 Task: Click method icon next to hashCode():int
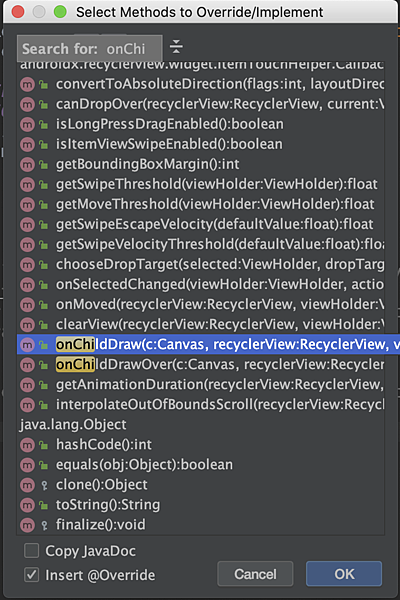click(x=27, y=445)
